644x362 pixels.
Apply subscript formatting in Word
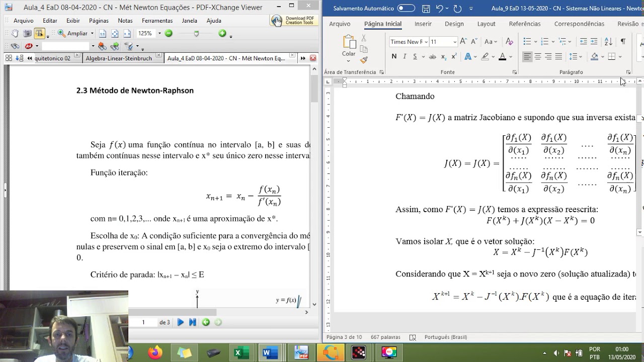[x=443, y=57]
